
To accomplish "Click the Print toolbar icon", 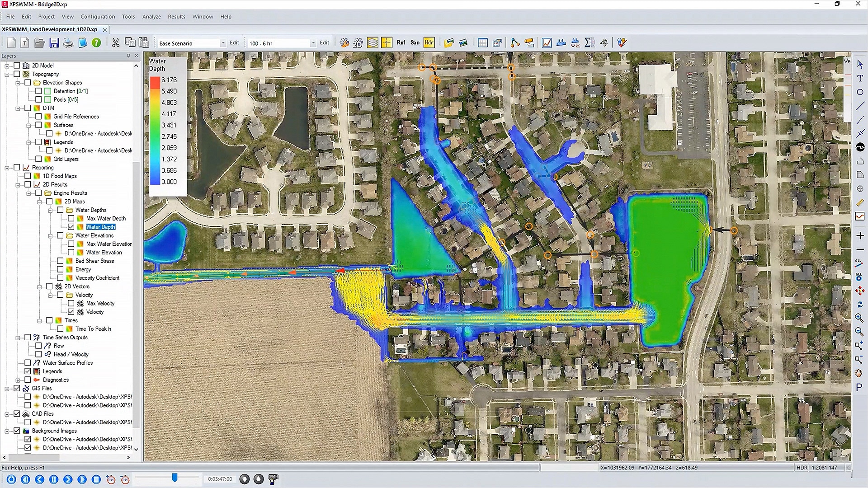I will point(68,43).
